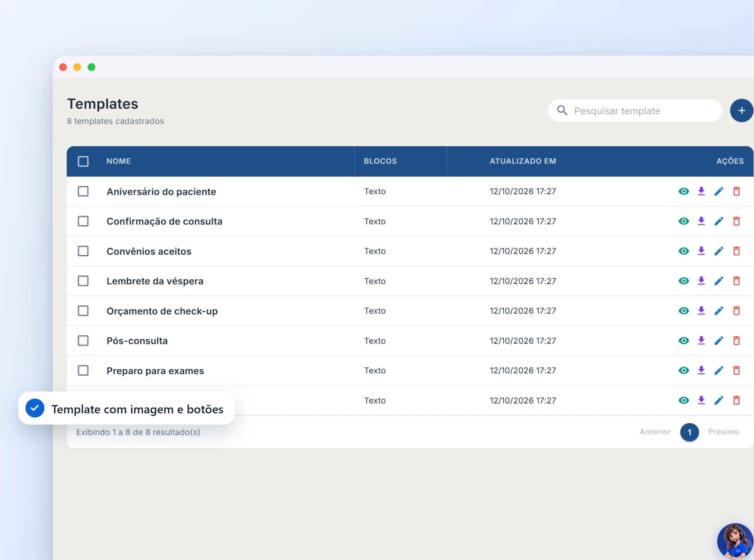Select all templates with header checkbox
Screen dimensions: 754x560
pyautogui.click(x=83, y=161)
